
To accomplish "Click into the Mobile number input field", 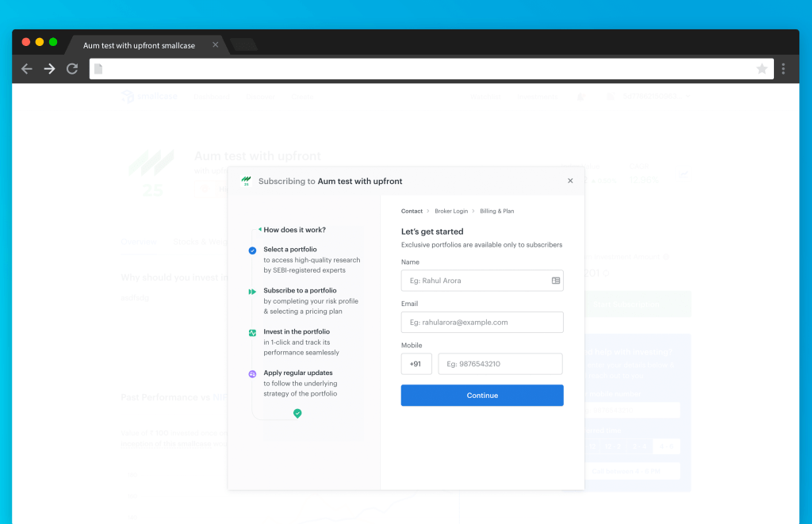I will [500, 364].
